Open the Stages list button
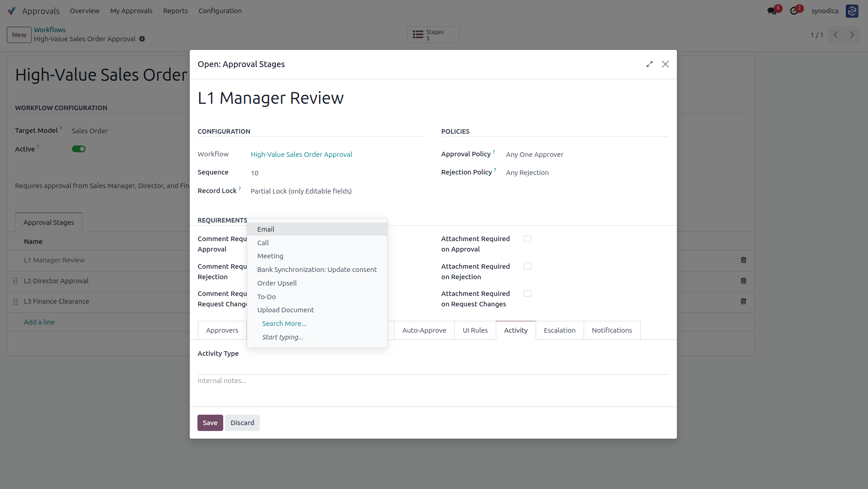This screenshot has height=489, width=868. (433, 35)
